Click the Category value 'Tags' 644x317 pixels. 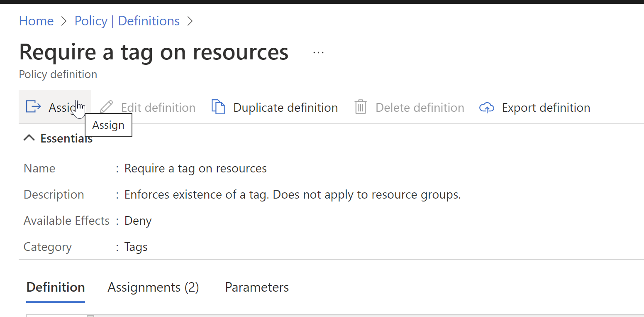click(x=136, y=247)
